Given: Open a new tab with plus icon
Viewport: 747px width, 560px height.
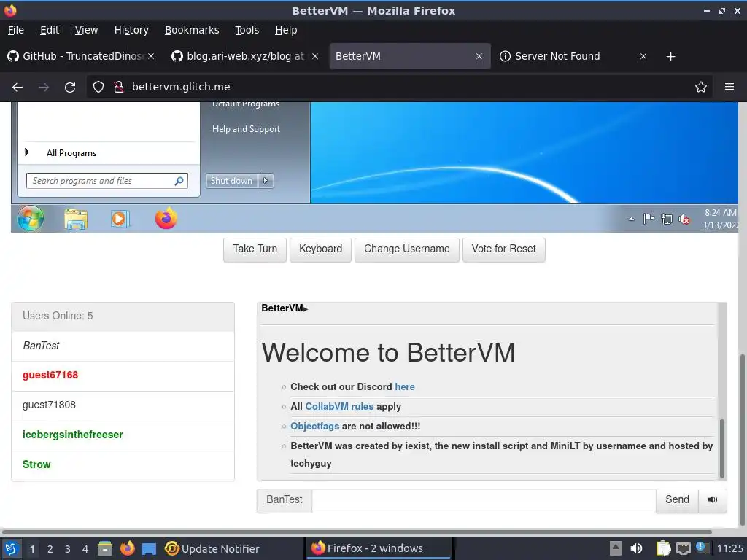Looking at the screenshot, I should click(x=671, y=57).
